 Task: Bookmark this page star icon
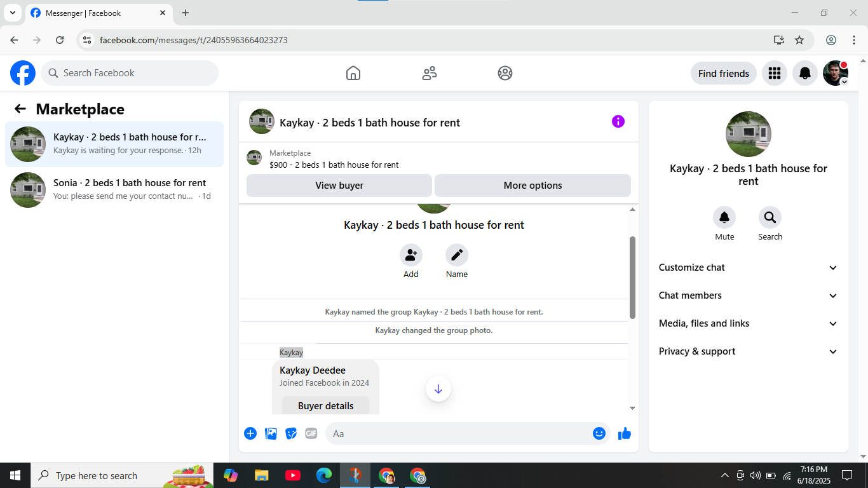pos(799,40)
